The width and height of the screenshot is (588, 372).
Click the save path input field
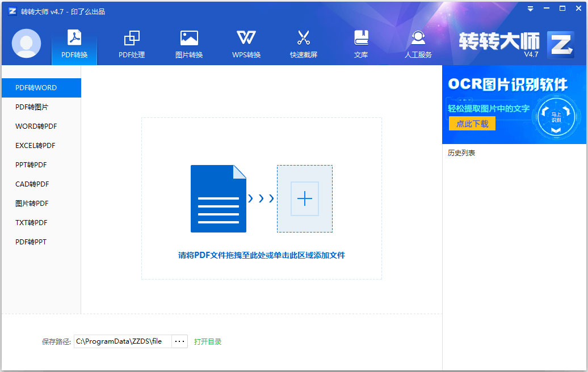coord(123,341)
